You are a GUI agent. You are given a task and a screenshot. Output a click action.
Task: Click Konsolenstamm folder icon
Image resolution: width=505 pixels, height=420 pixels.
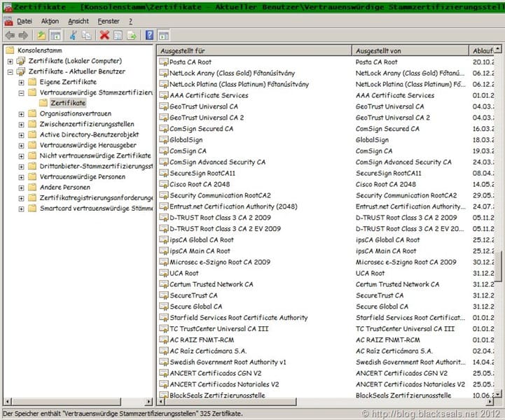click(11, 50)
